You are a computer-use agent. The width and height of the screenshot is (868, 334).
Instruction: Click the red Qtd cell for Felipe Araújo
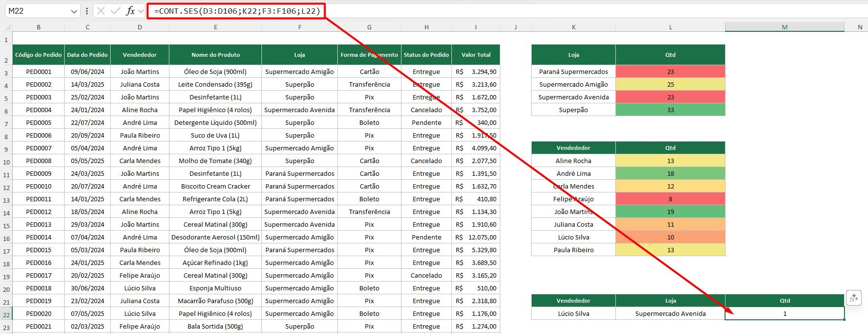click(670, 199)
